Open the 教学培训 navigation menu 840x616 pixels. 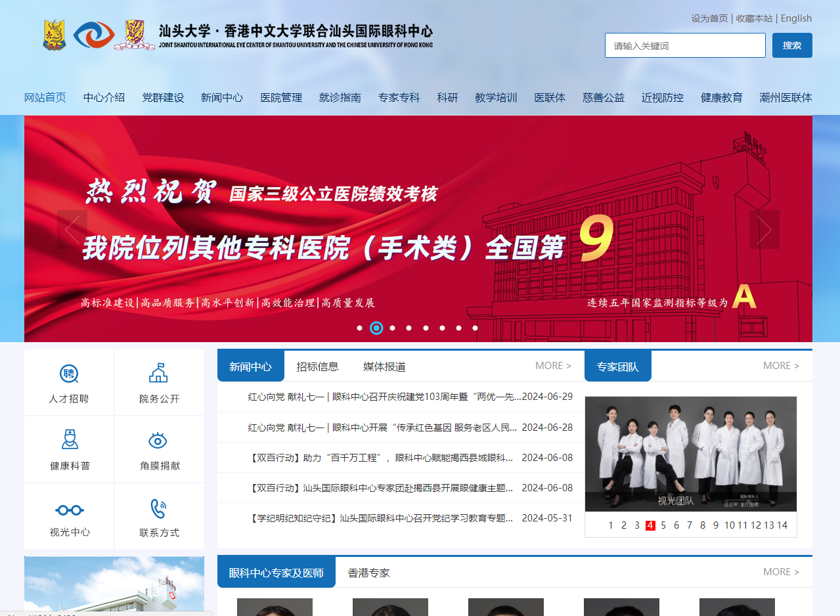pos(497,98)
